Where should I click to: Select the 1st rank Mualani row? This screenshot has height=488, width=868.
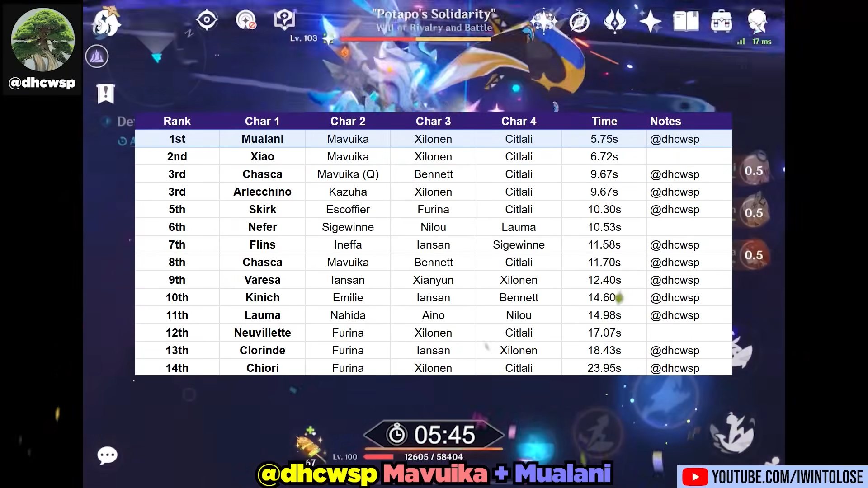tap(262, 139)
